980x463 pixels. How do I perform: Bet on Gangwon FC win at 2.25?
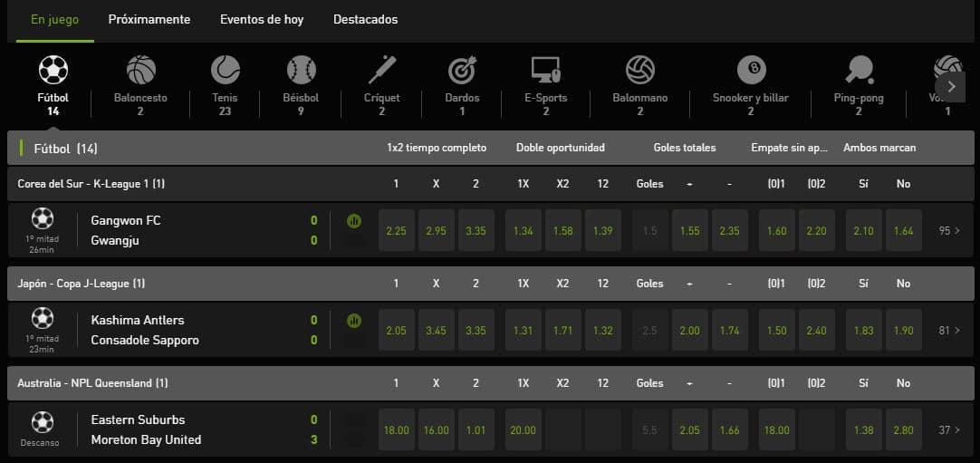pos(396,230)
